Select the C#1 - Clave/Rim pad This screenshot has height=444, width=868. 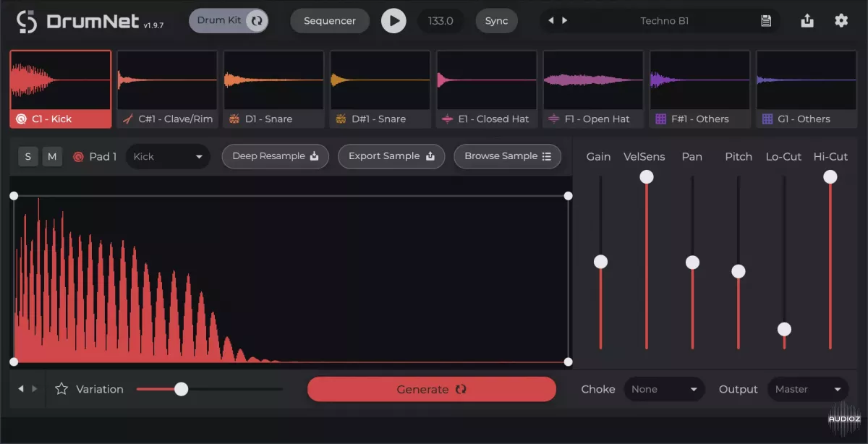tap(167, 89)
